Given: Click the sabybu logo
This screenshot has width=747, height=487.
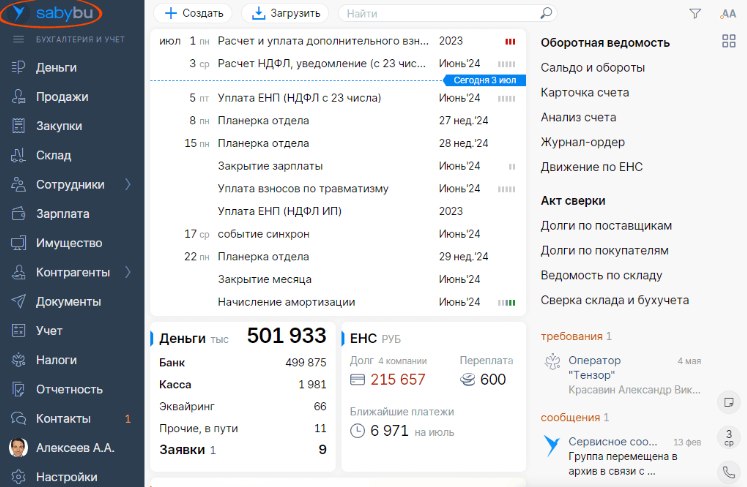Looking at the screenshot, I should pos(52,13).
